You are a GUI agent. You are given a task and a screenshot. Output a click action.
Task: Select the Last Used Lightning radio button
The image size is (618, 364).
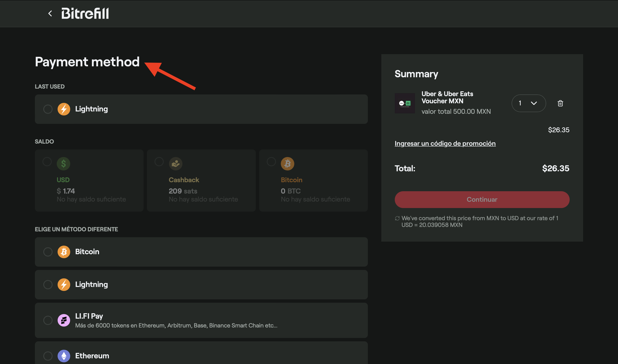click(48, 109)
